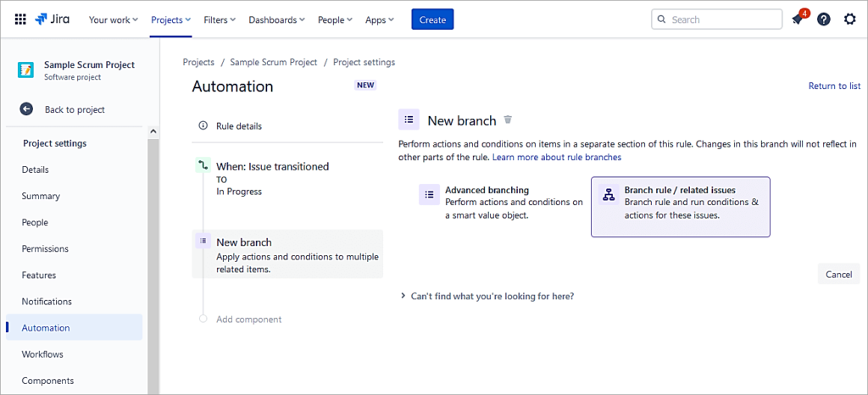The height and width of the screenshot is (395, 868).
Task: Cancel the new branch selection
Action: point(838,274)
